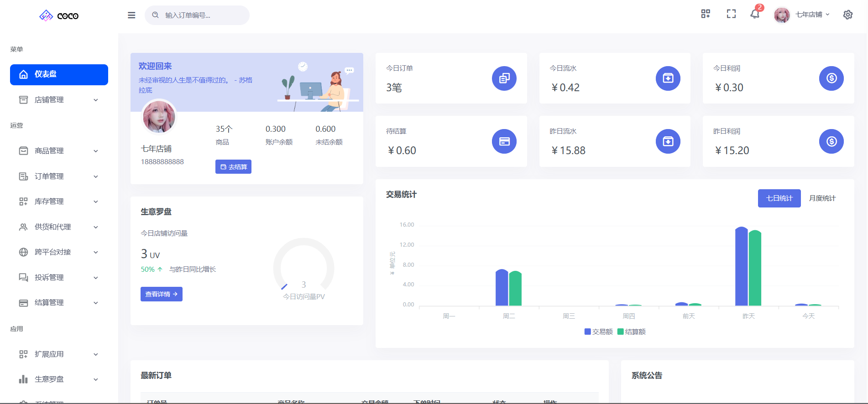Screen dimensions: 868x404
Task: Toggle 结算额 legend series in chart
Action: 631,331
